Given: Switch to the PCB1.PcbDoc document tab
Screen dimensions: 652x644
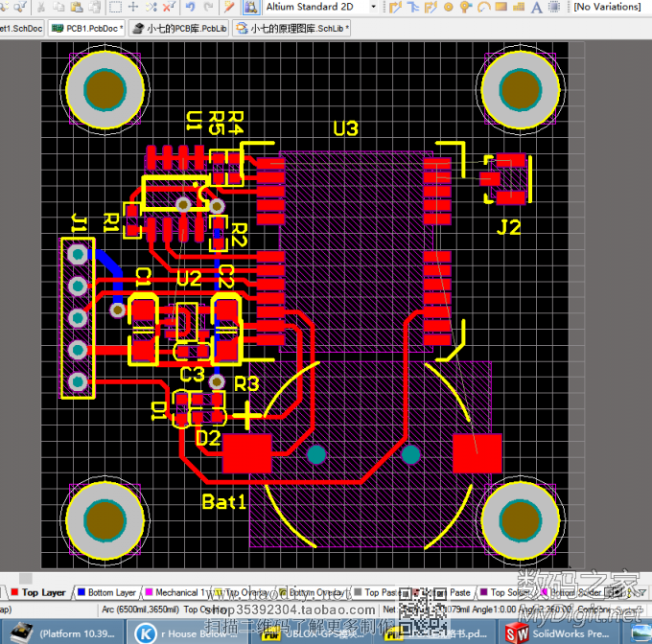Looking at the screenshot, I should pos(86,29).
